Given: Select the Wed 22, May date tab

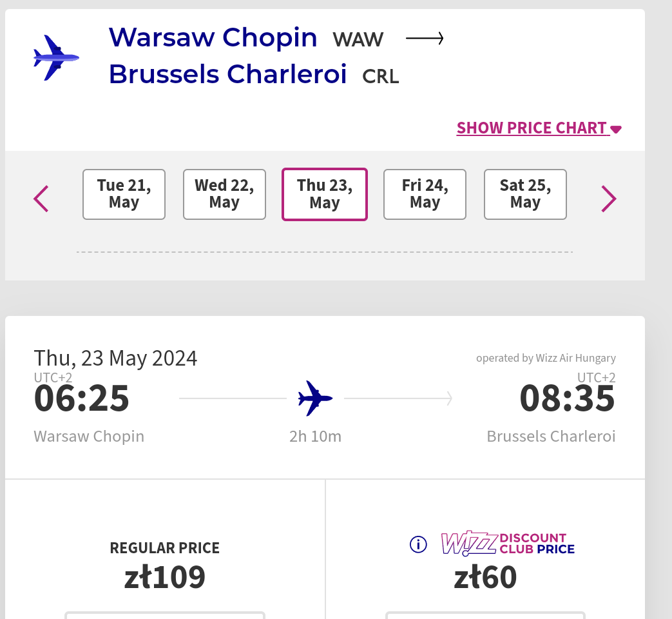Looking at the screenshot, I should pyautogui.click(x=225, y=194).
